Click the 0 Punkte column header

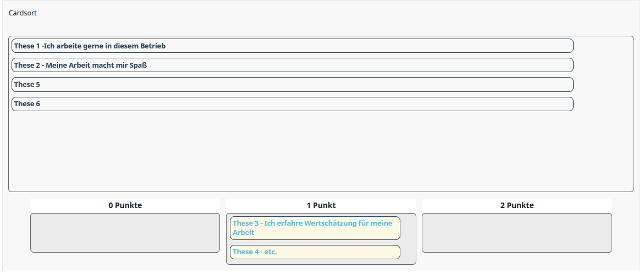pos(125,205)
